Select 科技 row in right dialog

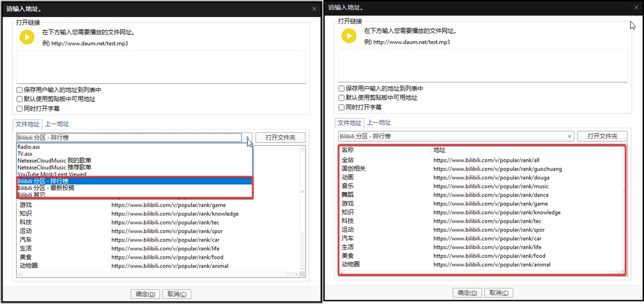click(481, 221)
